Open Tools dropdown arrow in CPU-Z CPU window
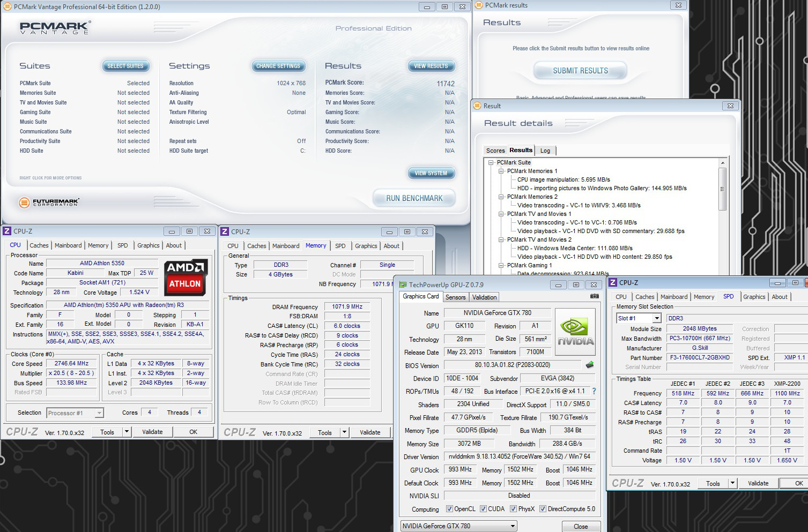Screen dimensions: 808x532 [x=127, y=432]
